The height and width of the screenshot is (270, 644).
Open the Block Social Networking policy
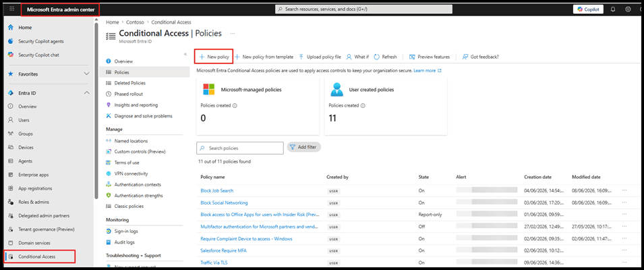pos(224,202)
